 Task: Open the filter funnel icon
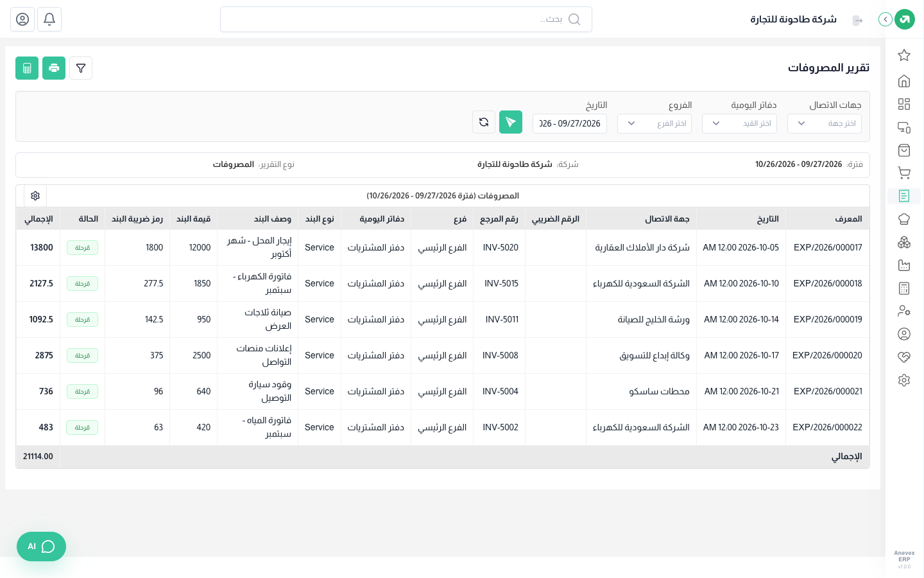[x=81, y=68]
